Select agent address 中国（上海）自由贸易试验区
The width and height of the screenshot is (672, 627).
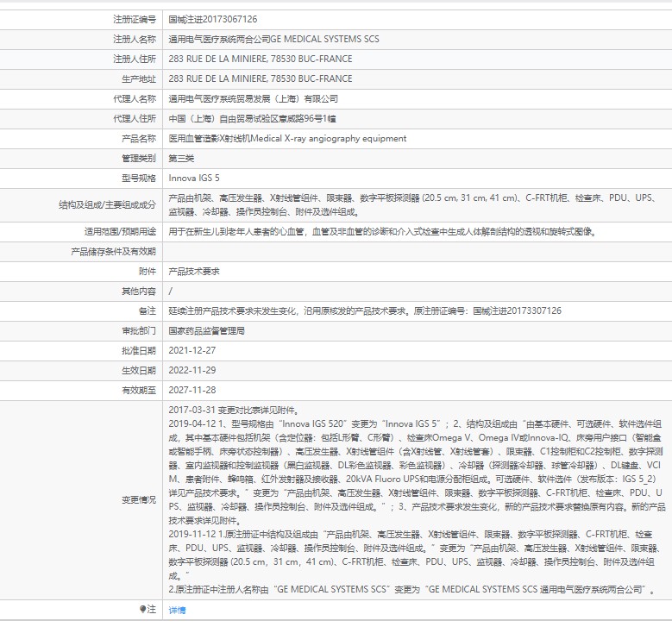pyautogui.click(x=223, y=119)
